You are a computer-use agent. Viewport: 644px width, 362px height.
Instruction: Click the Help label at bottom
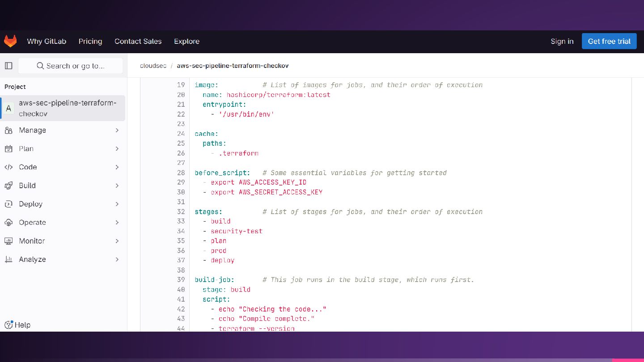pyautogui.click(x=22, y=325)
